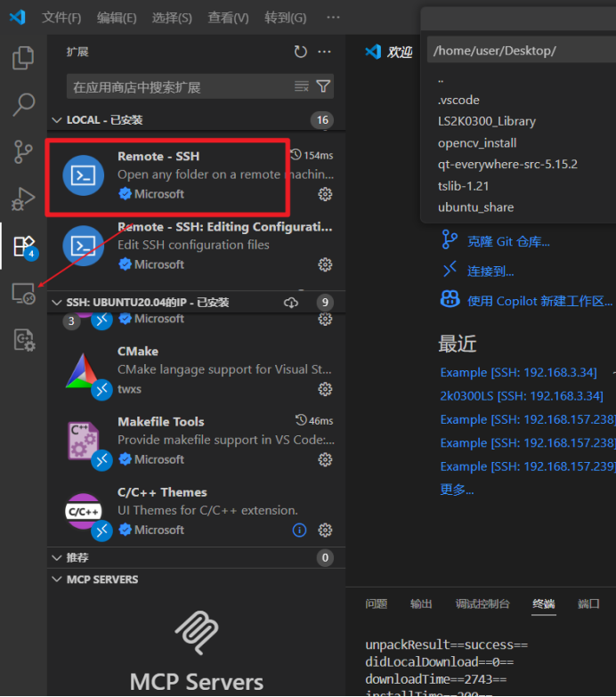Open the extension filter funnel
This screenshot has width=616, height=697.
tap(323, 86)
